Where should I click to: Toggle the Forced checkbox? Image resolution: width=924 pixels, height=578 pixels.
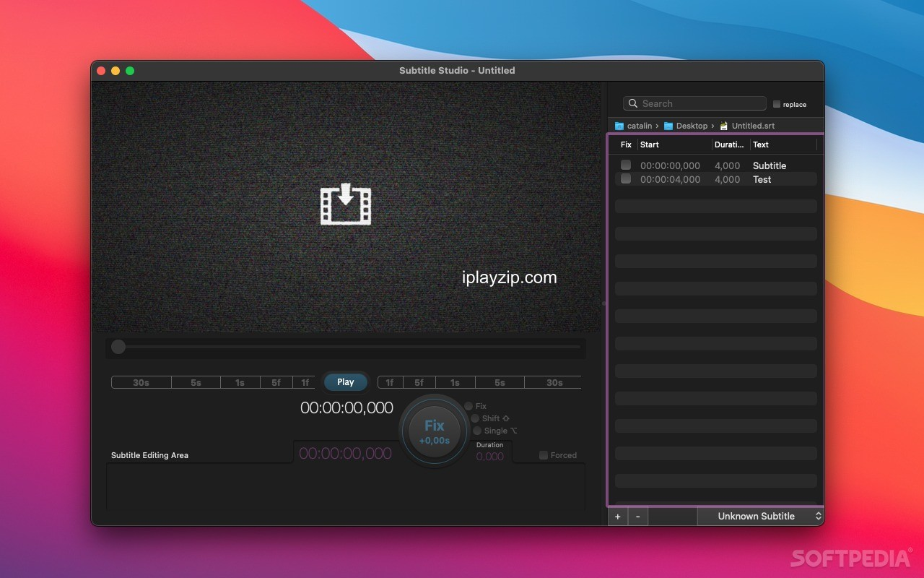coord(544,455)
